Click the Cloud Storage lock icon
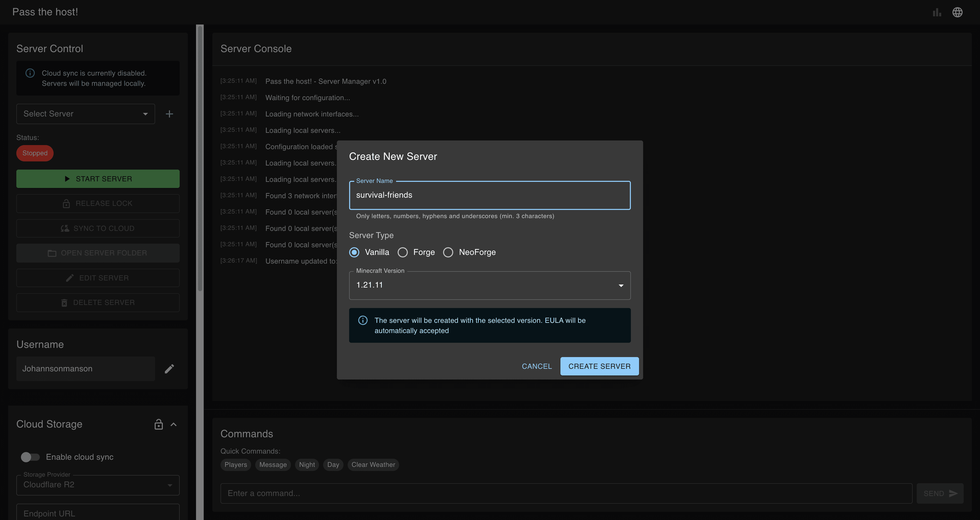Image resolution: width=980 pixels, height=520 pixels. 159,424
